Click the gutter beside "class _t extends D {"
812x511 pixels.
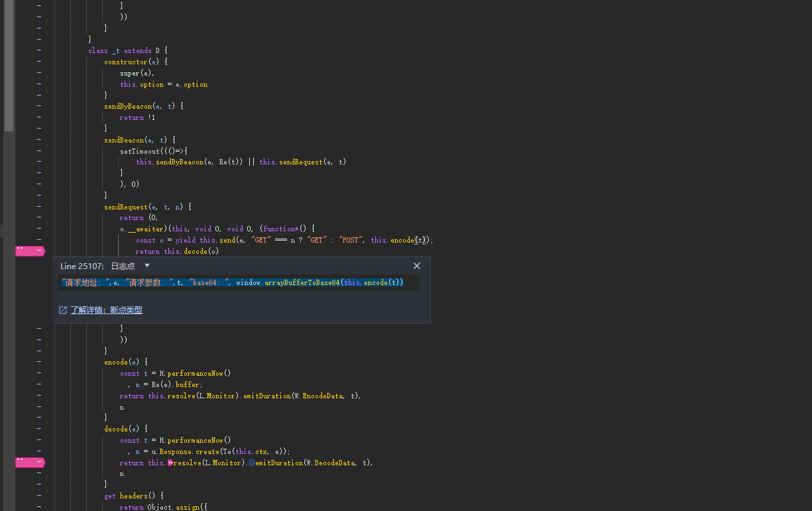(x=39, y=50)
